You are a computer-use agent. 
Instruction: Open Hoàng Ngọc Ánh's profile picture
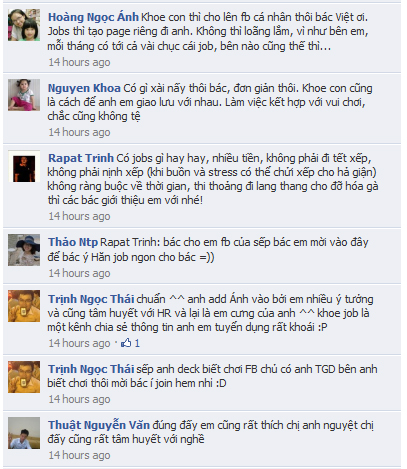point(24,25)
